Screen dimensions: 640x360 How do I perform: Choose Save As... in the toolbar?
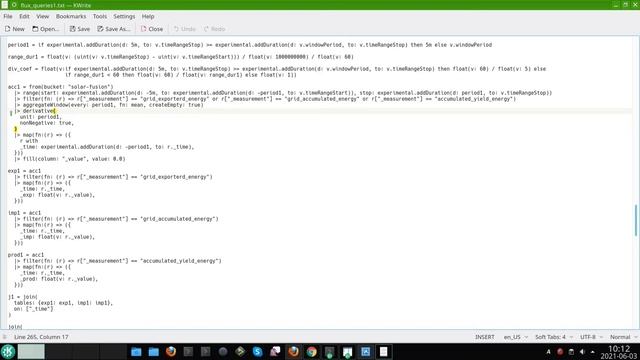[x=114, y=29]
